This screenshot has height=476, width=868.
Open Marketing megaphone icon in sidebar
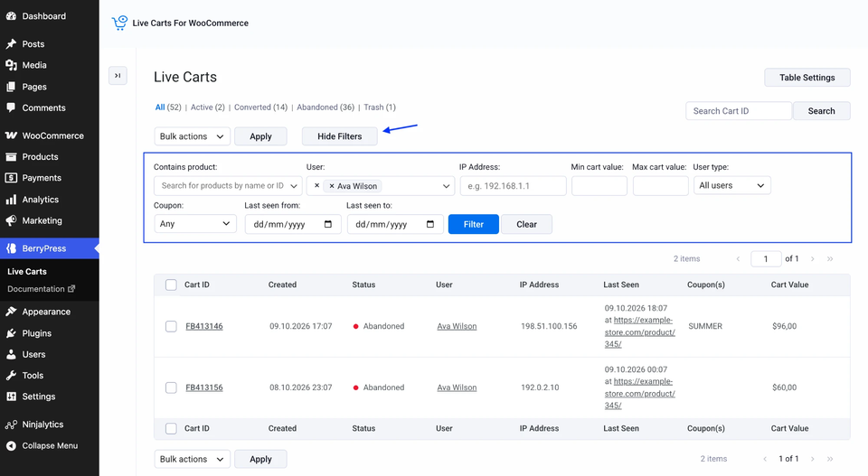tap(11, 220)
